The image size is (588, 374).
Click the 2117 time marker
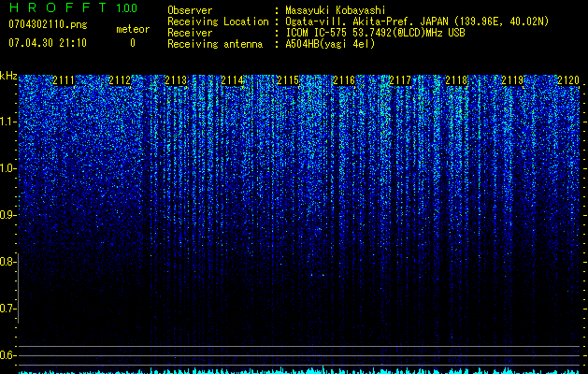[400, 80]
